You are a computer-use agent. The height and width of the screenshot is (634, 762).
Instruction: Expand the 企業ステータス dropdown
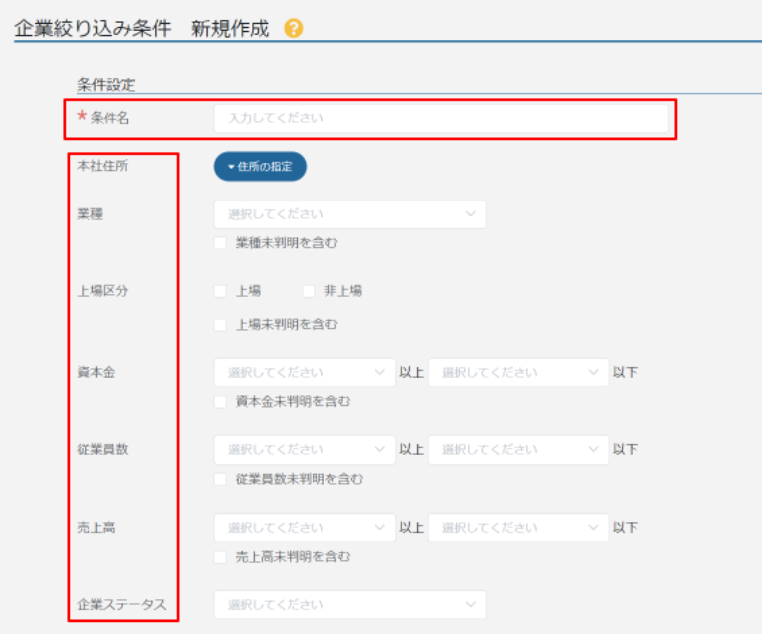pyautogui.click(x=349, y=605)
